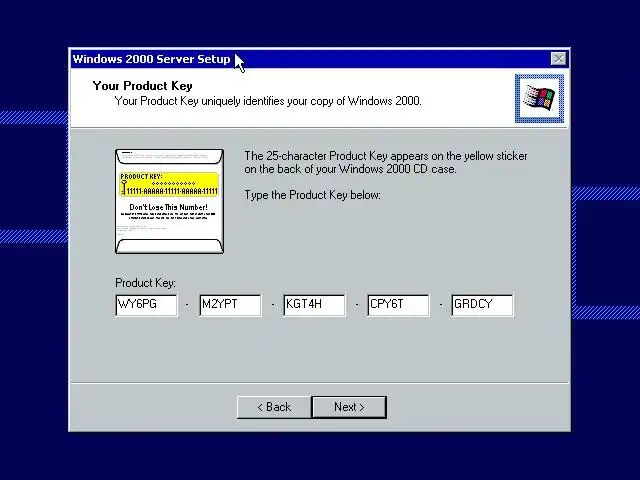
Task: Click the Windows flag logo icon
Action: 539,98
